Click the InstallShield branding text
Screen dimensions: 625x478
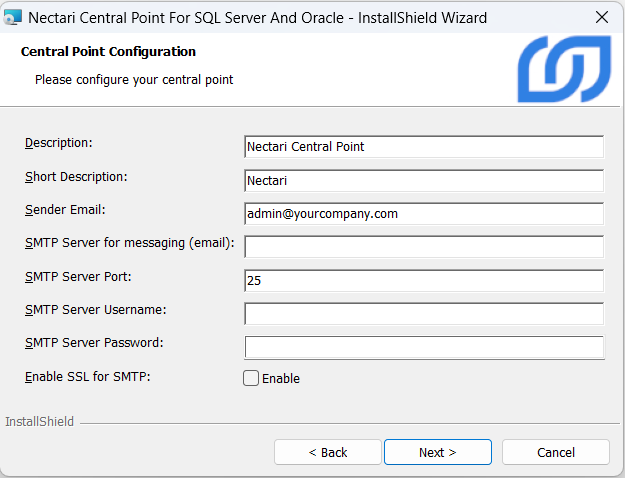coord(40,422)
